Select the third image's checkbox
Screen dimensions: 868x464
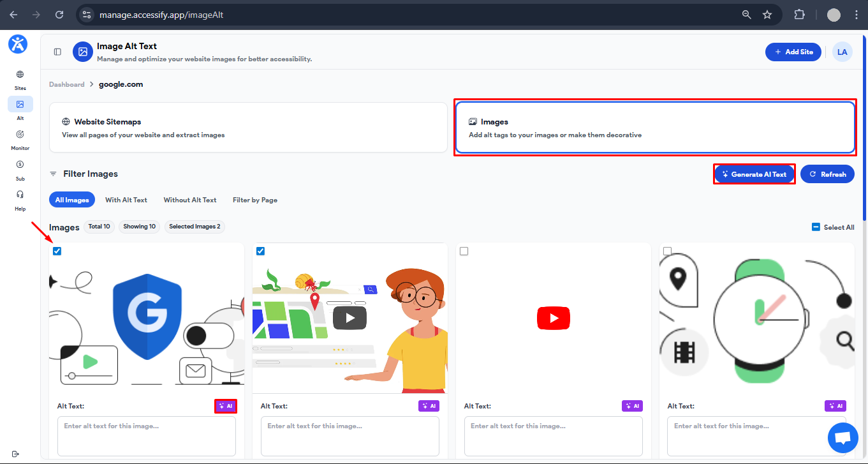coord(464,251)
